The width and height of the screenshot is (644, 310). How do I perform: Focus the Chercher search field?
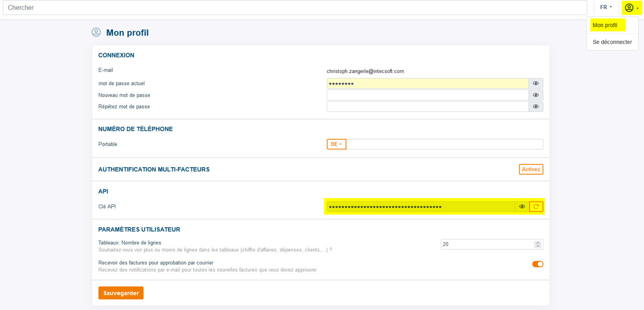[x=295, y=8]
